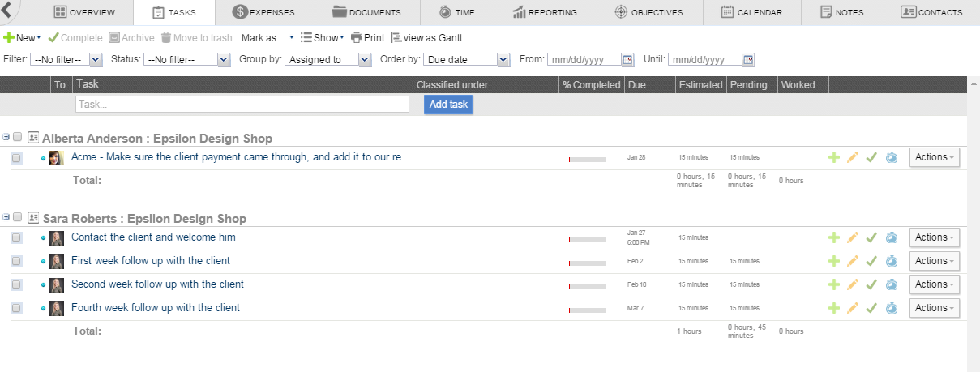Open the Until date calendar picker icon

tap(748, 60)
